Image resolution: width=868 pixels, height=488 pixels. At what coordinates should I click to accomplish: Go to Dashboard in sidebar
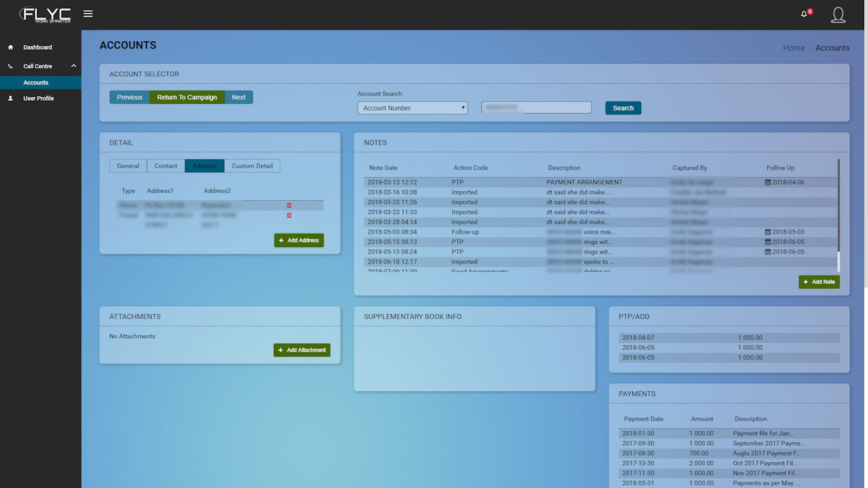coord(37,47)
